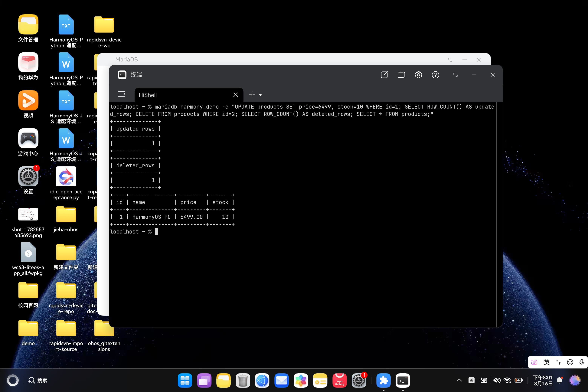The width and height of the screenshot is (588, 392).
Task: Open battery status in tray
Action: 518,381
